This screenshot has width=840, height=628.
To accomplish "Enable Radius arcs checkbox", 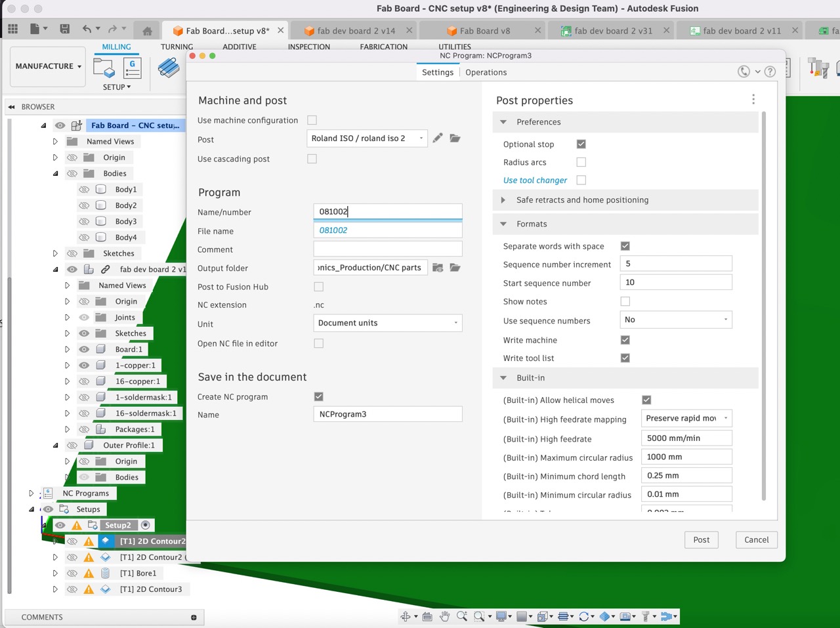I will pos(581,162).
